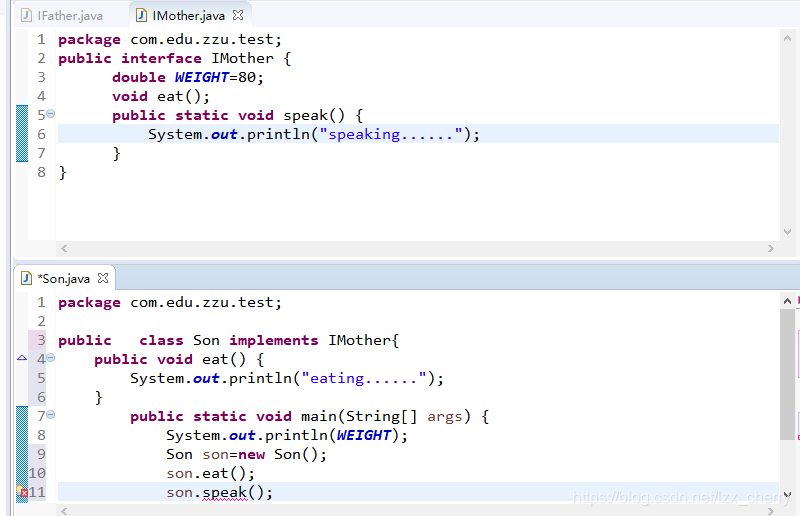
Task: Click scroll-left arrow under Son.java editor
Action: coord(64,510)
